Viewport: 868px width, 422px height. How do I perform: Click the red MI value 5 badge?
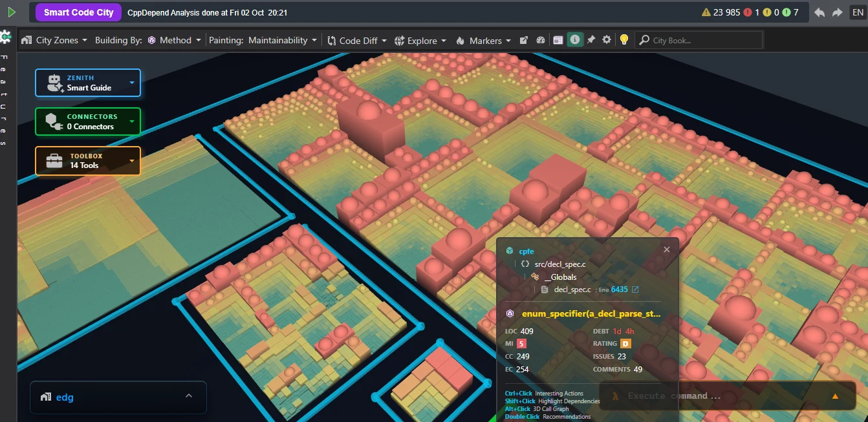tap(521, 343)
